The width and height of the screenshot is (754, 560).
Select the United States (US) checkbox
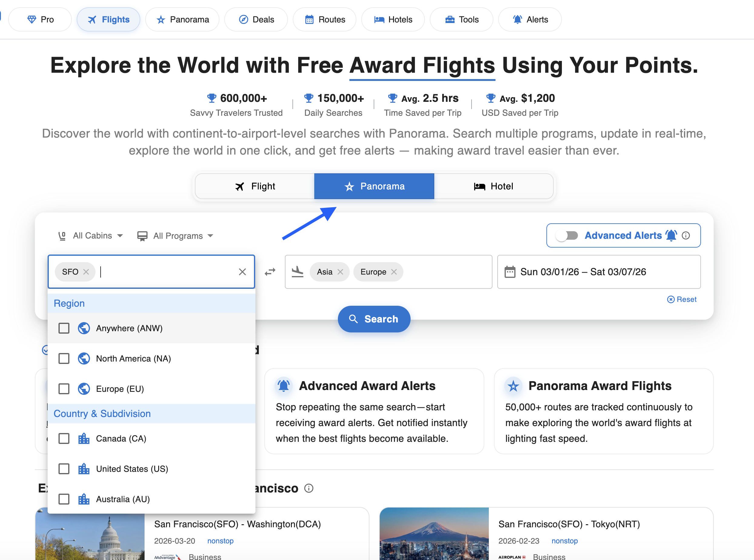coord(64,469)
